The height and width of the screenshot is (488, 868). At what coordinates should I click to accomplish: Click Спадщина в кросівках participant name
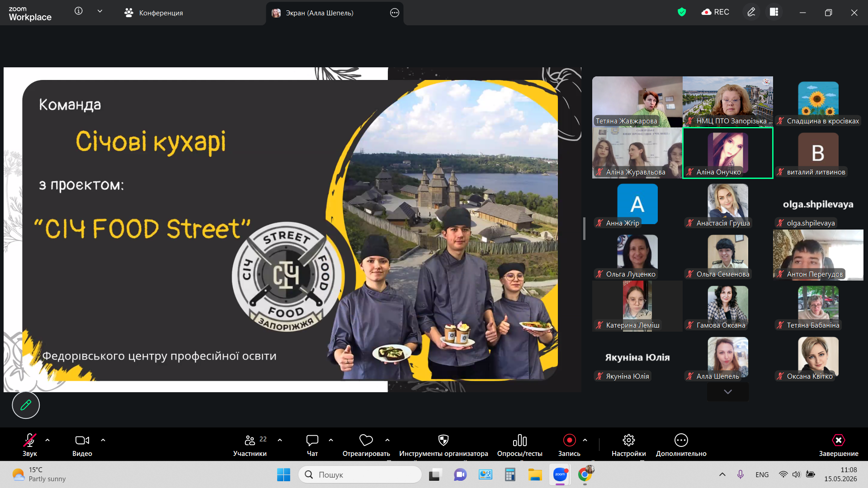click(823, 121)
